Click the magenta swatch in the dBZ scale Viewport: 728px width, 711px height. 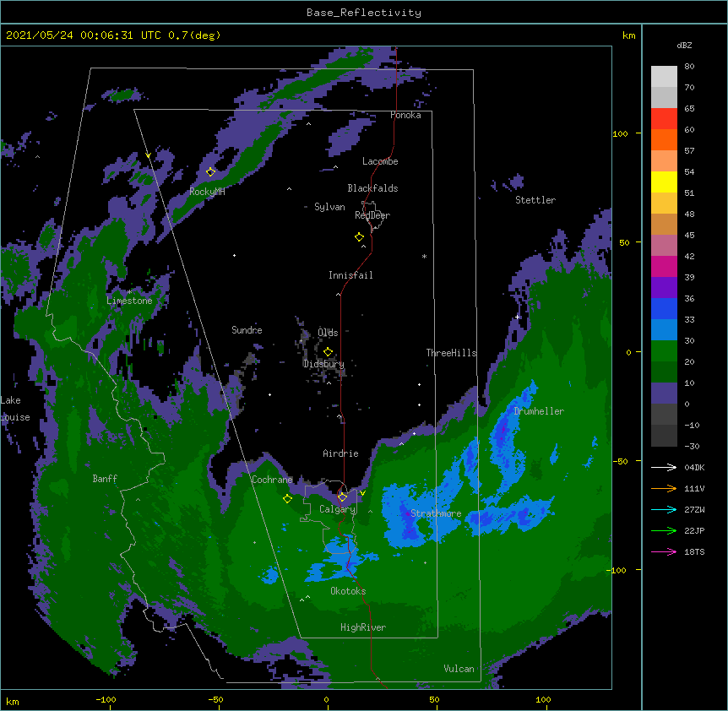pos(664,266)
